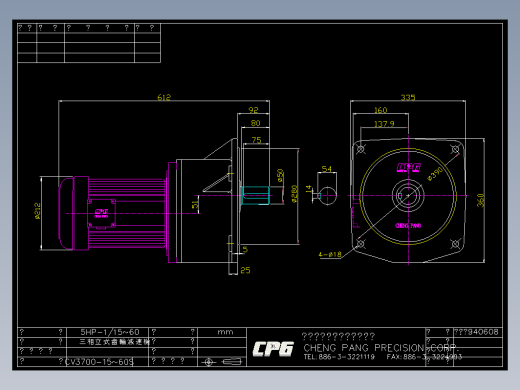Select CHENG PANG PRECISION CORP. text
Image resolution: width=520 pixels, height=390 pixels.
pos(381,348)
